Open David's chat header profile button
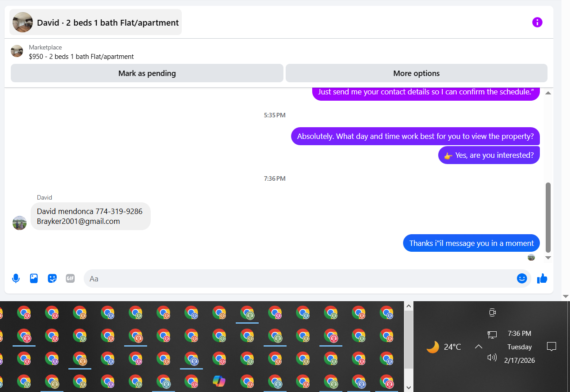Viewport: 570px width, 392px height. (96, 22)
